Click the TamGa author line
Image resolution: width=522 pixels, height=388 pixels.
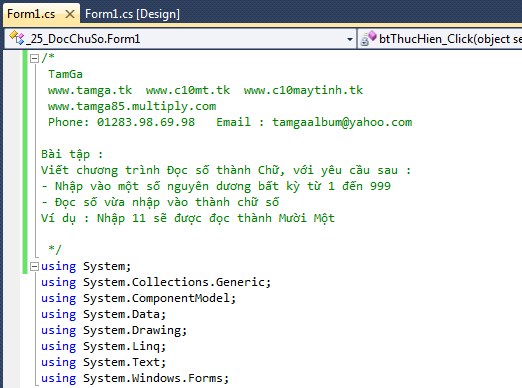[65, 74]
